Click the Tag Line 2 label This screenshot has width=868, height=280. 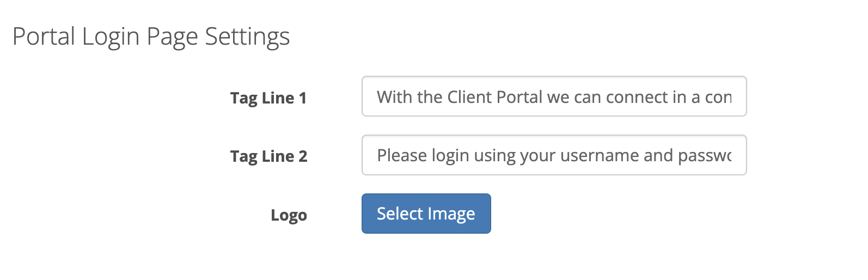[268, 156]
